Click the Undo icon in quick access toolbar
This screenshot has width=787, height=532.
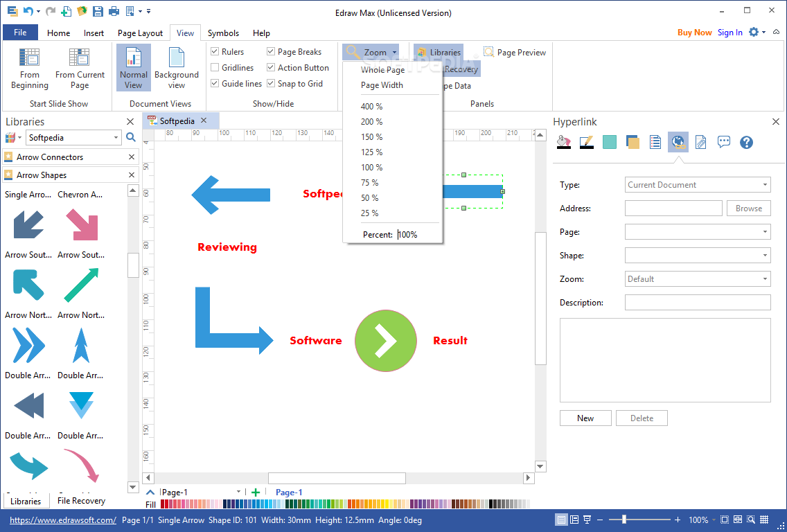[28, 11]
